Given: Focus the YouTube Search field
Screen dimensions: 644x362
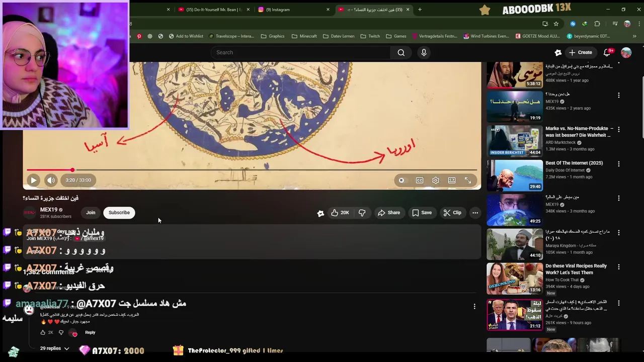Looking at the screenshot, I should click(301, 52).
